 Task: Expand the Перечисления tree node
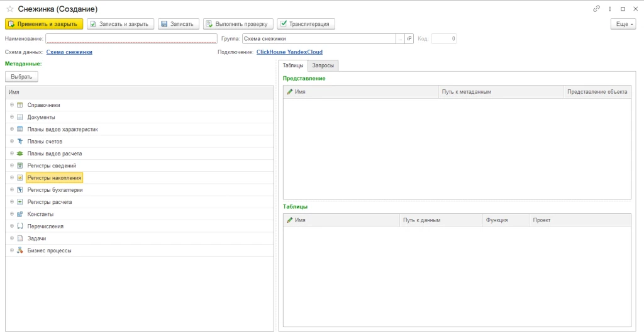point(11,226)
